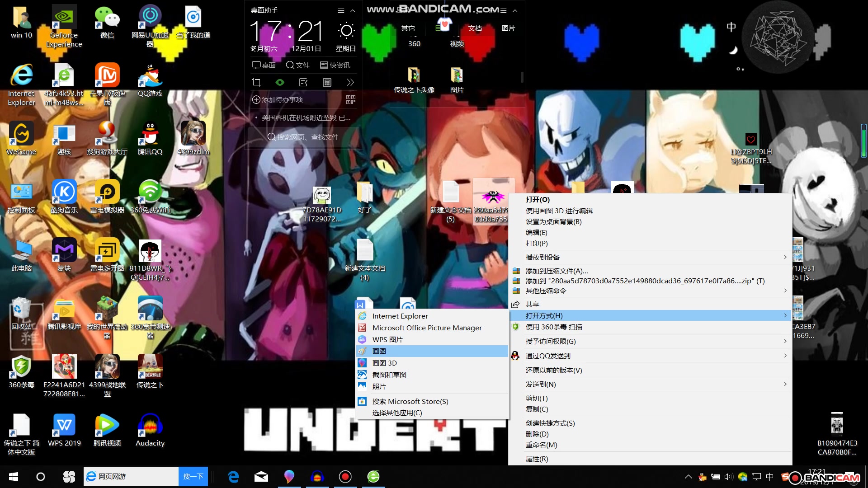This screenshot has height=488, width=868.
Task: Click 选择其他应用(C) in Open-with submenu
Action: [x=432, y=413]
